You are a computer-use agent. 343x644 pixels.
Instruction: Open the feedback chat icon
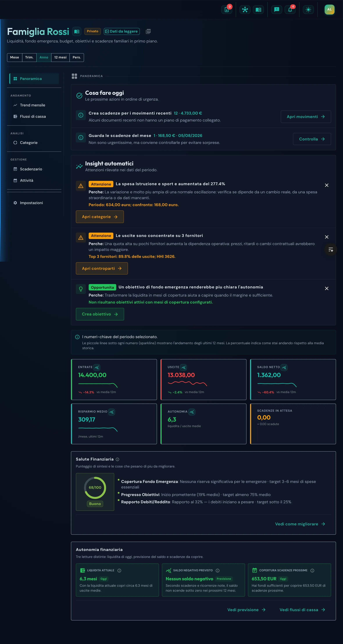(276, 10)
